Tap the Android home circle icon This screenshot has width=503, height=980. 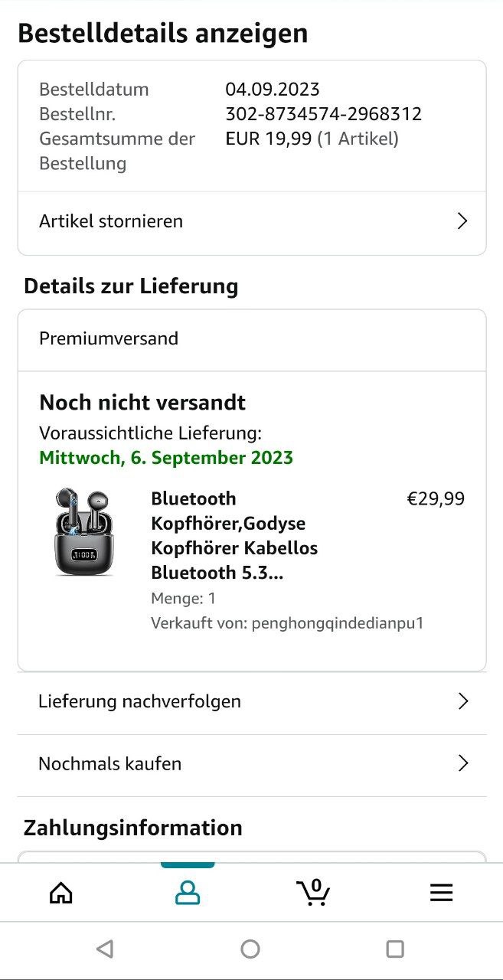250,949
